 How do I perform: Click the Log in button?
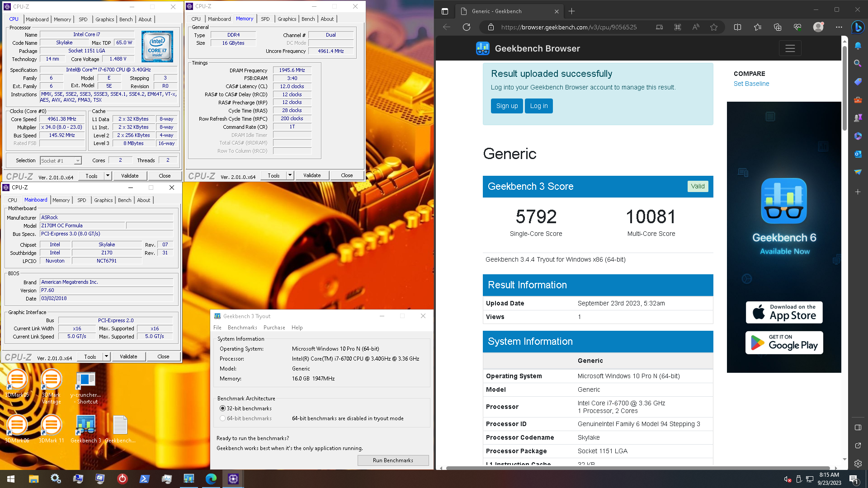(x=539, y=106)
